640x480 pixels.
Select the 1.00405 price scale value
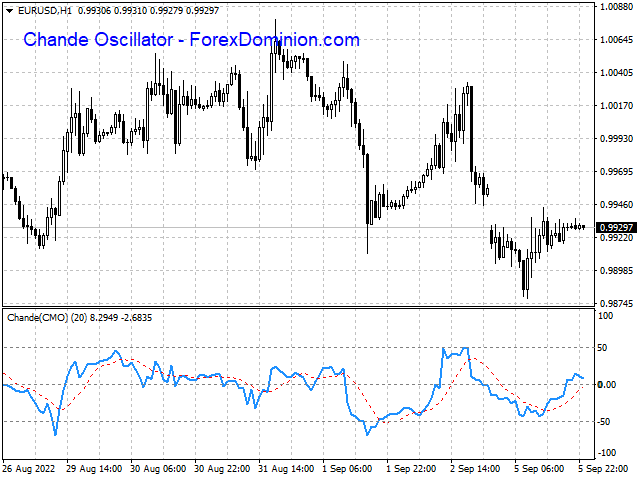click(x=616, y=73)
